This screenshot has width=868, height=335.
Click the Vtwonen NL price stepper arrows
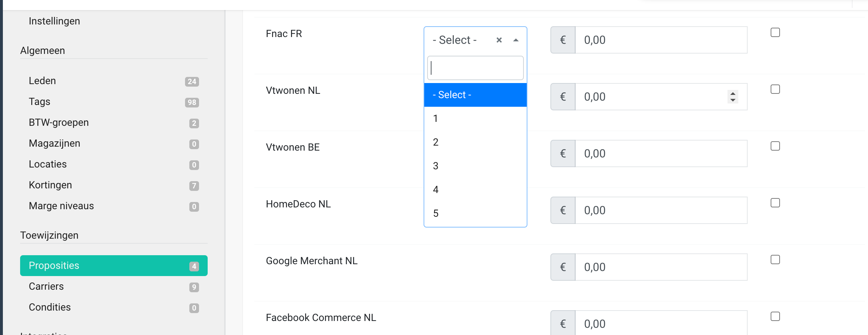coord(733,97)
